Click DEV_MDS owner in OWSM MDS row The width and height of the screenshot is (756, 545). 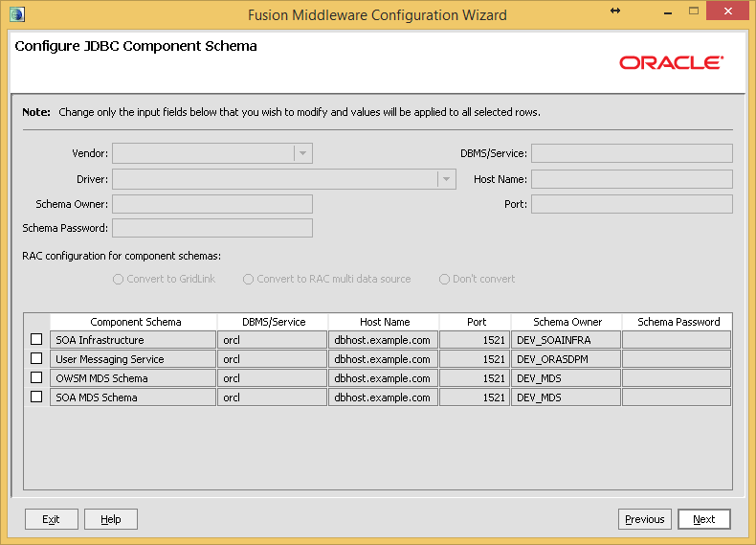point(566,378)
